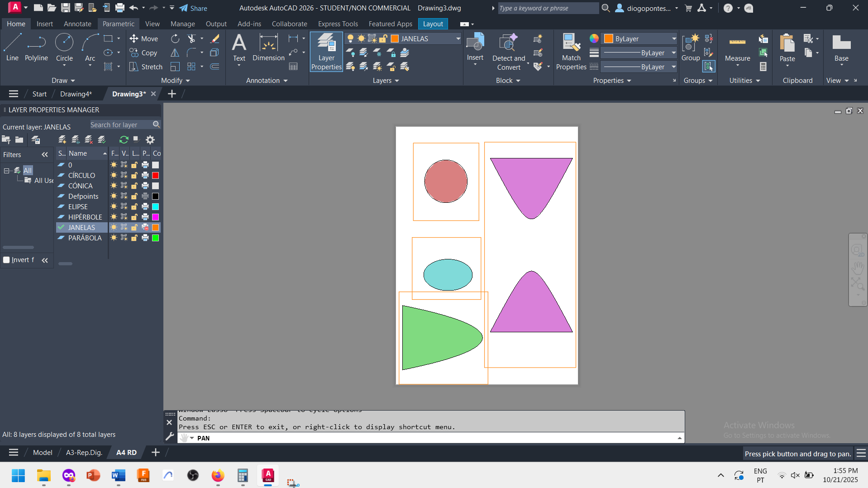Toggle lock on the PARÁBOLA layer
This screenshot has height=488, width=868.
click(134, 238)
